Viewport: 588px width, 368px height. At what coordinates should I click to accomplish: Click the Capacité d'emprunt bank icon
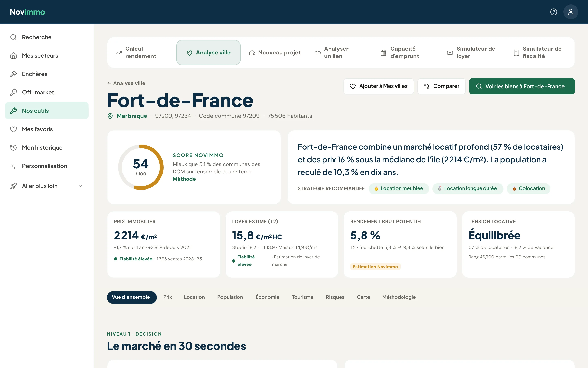pos(384,53)
